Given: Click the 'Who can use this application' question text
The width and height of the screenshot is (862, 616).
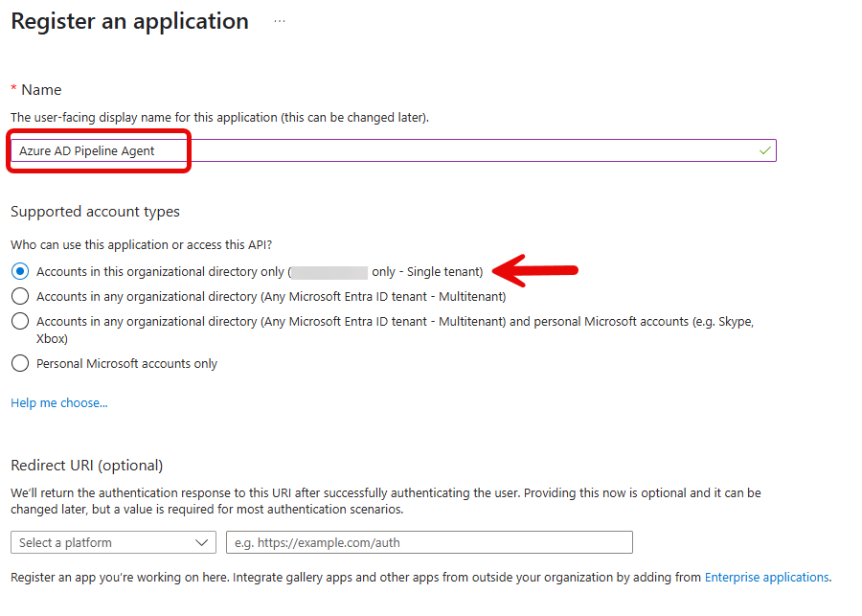Looking at the screenshot, I should pyautogui.click(x=142, y=244).
